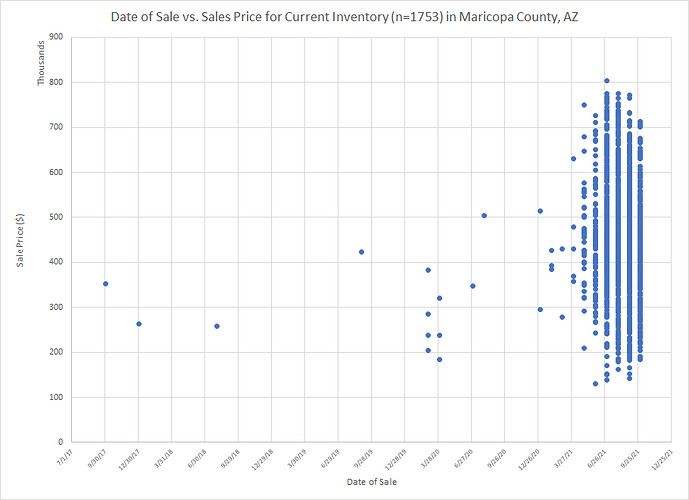Click the x-axis date label '6/29/19'
Image resolution: width=689 pixels, height=500 pixels.
[x=330, y=458]
